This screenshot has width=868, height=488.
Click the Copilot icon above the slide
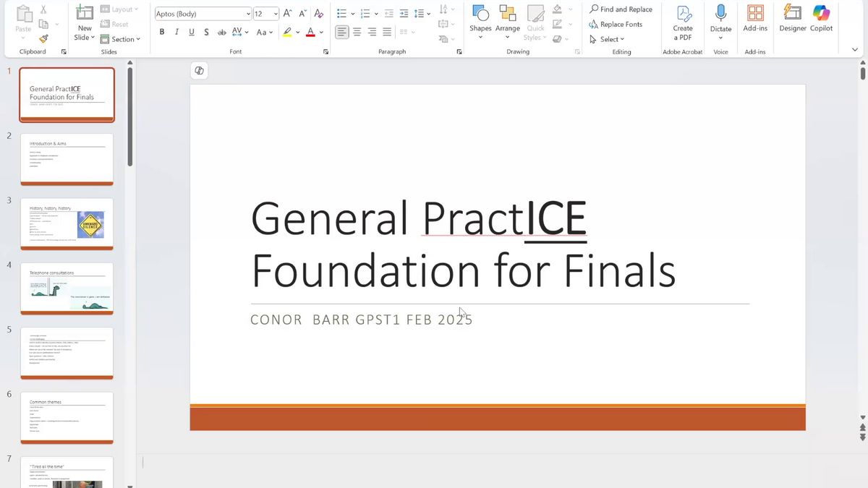point(200,70)
